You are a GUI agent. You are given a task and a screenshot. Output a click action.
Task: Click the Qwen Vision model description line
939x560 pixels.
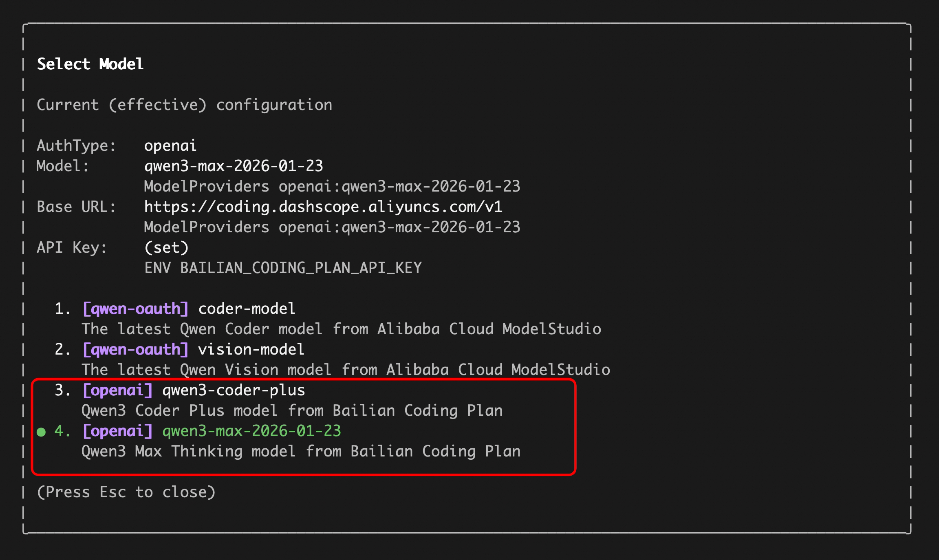[346, 370]
